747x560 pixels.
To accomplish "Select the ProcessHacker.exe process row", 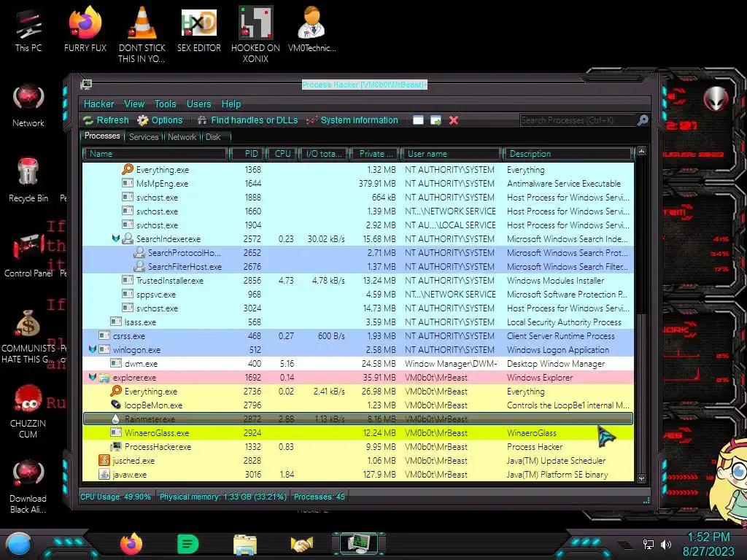I will (x=358, y=447).
